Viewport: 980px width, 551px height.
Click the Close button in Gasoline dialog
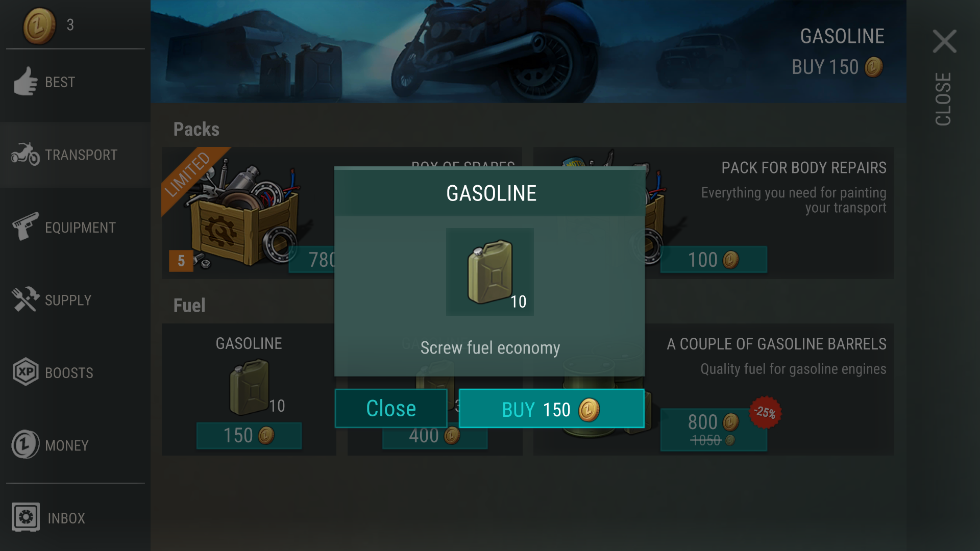point(391,409)
